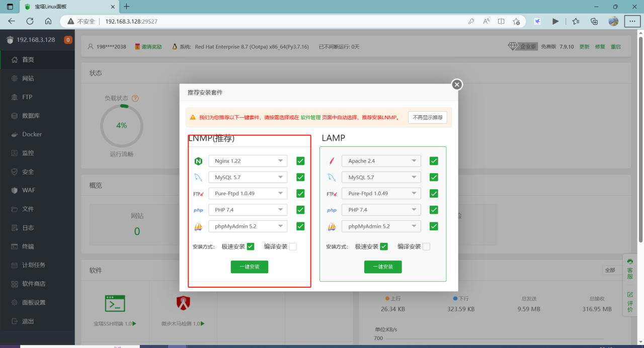Expand the phpMyAdmin 5.2 dropdown in LNMP
Screen dimensions: 644x348
click(248, 226)
